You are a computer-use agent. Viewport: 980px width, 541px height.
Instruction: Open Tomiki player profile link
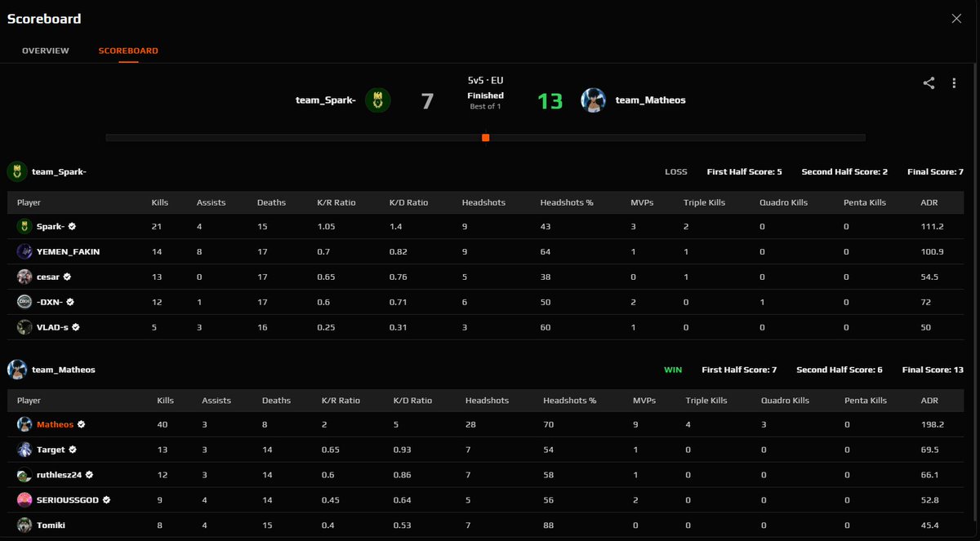click(x=51, y=525)
